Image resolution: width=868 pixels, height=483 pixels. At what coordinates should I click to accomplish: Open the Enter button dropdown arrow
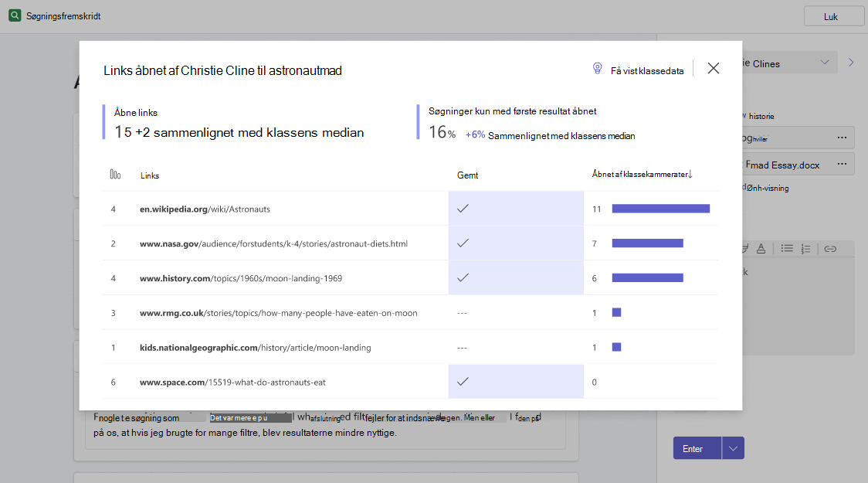coord(734,448)
